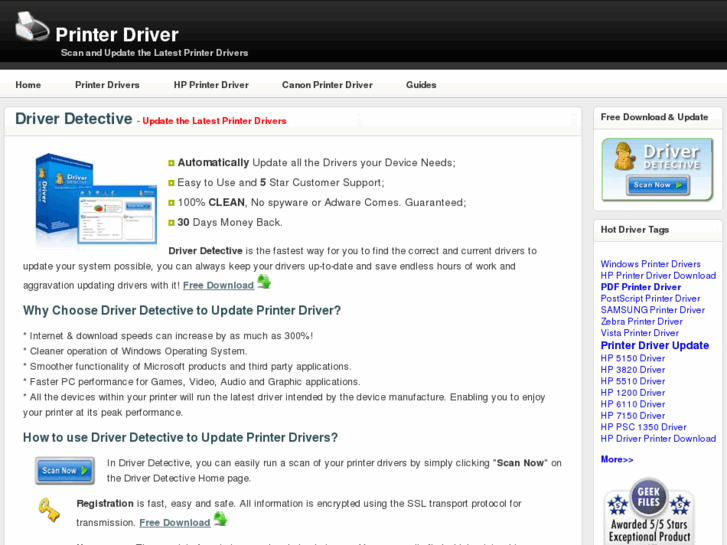Click the Scan Now button beside instructions

pyautogui.click(x=65, y=470)
